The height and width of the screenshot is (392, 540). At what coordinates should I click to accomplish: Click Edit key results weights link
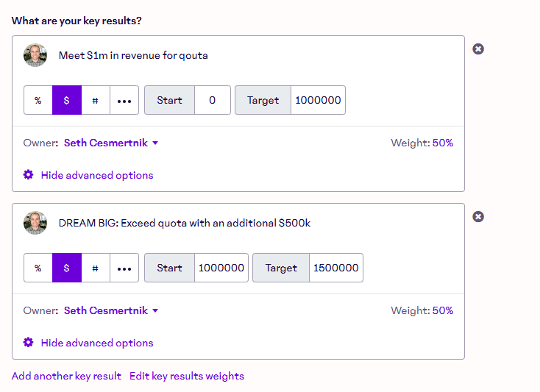coord(187,376)
